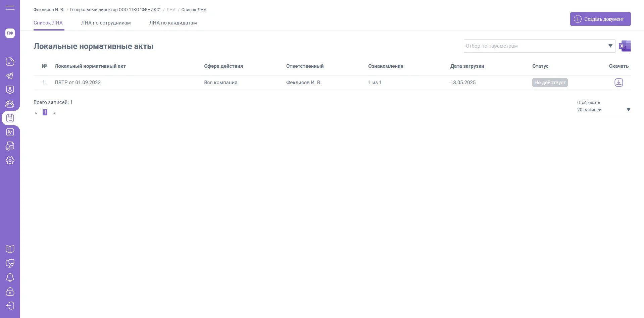Open the hamburger menu in the sidebar
Viewport: 644px width, 318px height.
coord(10,8)
